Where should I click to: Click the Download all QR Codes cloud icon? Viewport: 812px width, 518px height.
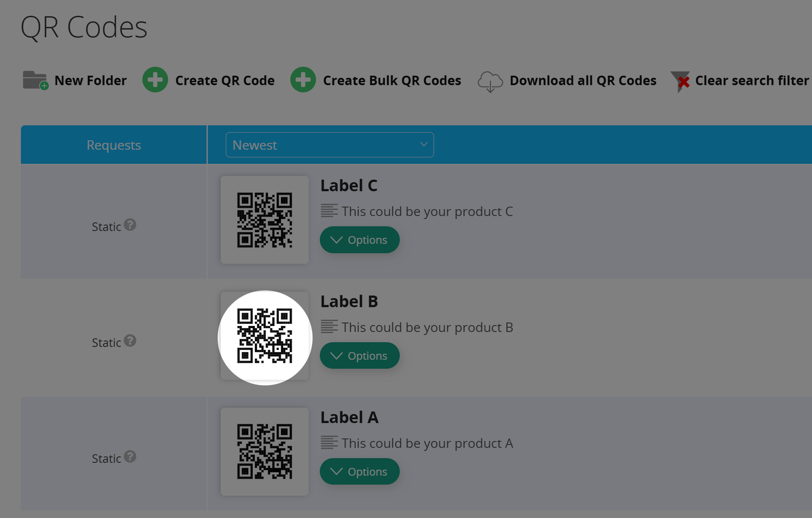(x=490, y=80)
